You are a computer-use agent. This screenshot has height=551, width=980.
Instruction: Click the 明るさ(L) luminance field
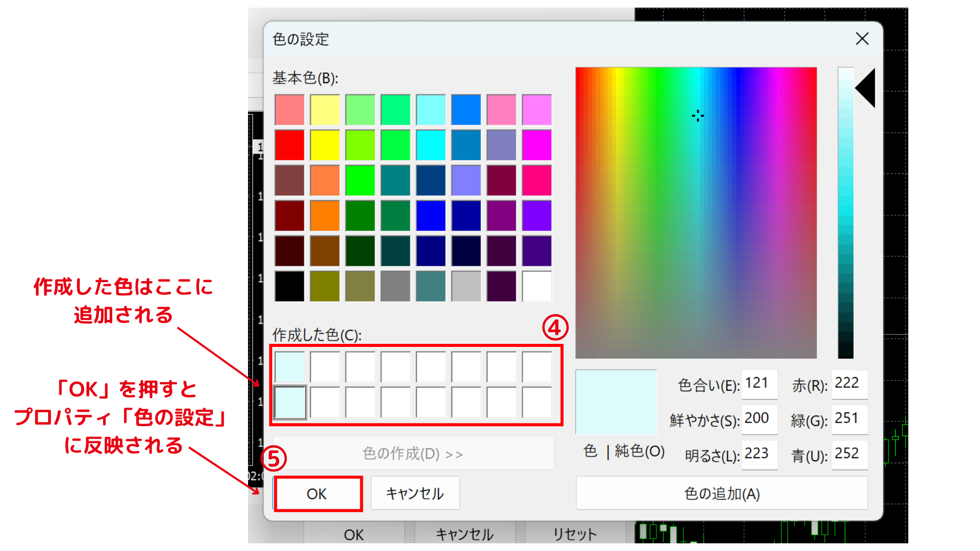[x=759, y=454]
